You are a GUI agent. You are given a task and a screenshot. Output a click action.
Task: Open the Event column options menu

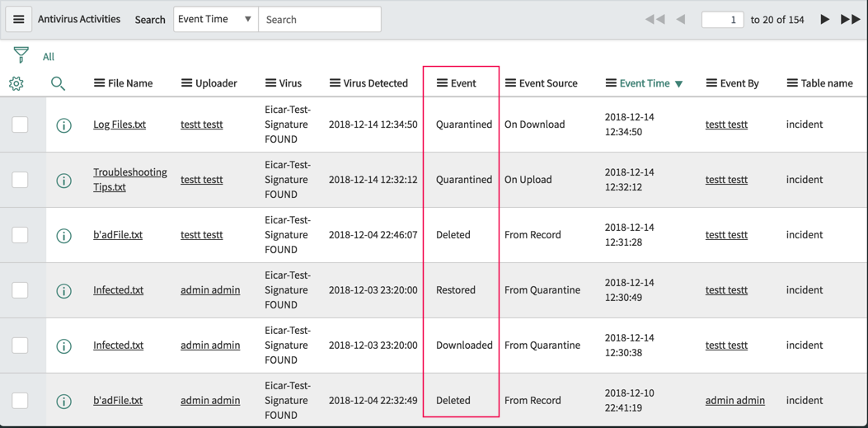coord(442,83)
